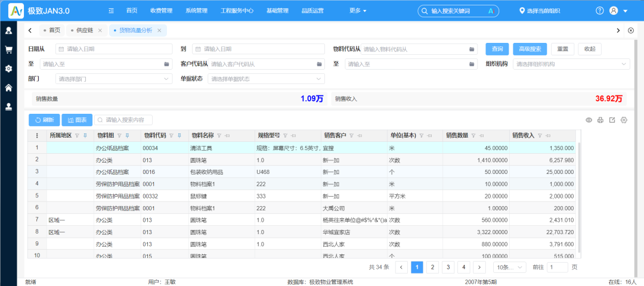644x286 pixels.
Task: Focus the 前往 page number field
Action: [x=558, y=267]
